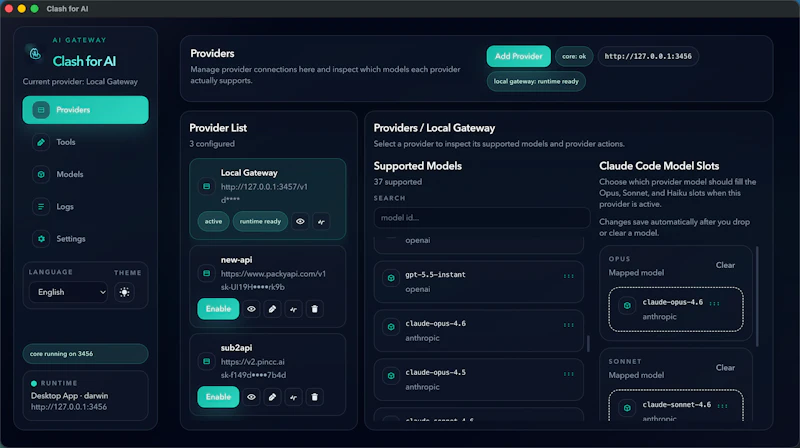Run health check on new-api provider

[293, 309]
